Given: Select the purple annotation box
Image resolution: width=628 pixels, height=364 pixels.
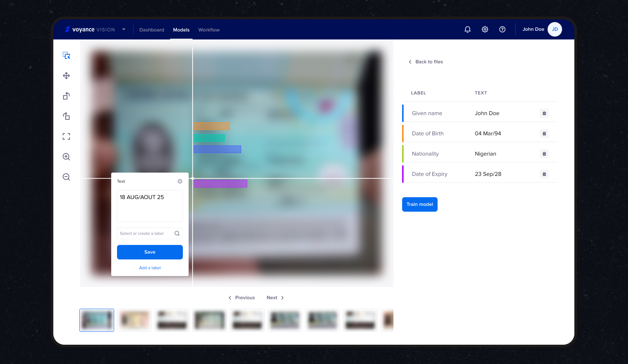Looking at the screenshot, I should pyautogui.click(x=220, y=183).
